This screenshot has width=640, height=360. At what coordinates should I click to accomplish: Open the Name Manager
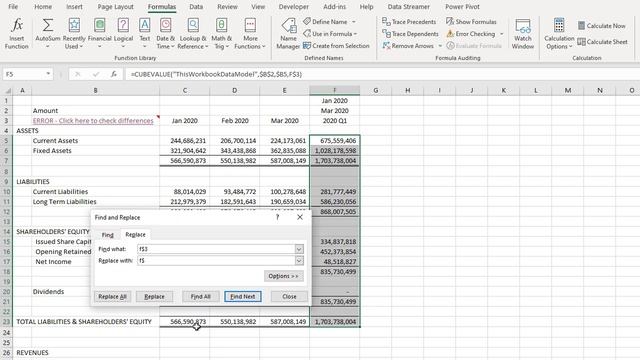[288, 34]
